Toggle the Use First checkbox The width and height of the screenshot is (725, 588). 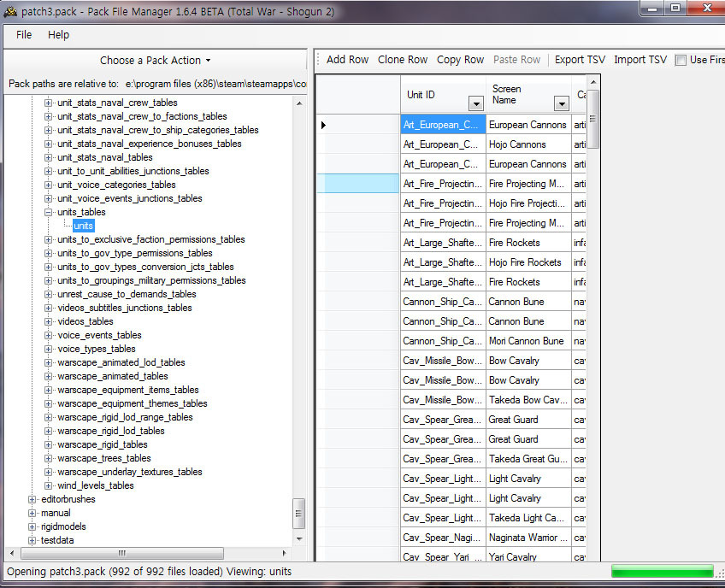[x=681, y=60]
